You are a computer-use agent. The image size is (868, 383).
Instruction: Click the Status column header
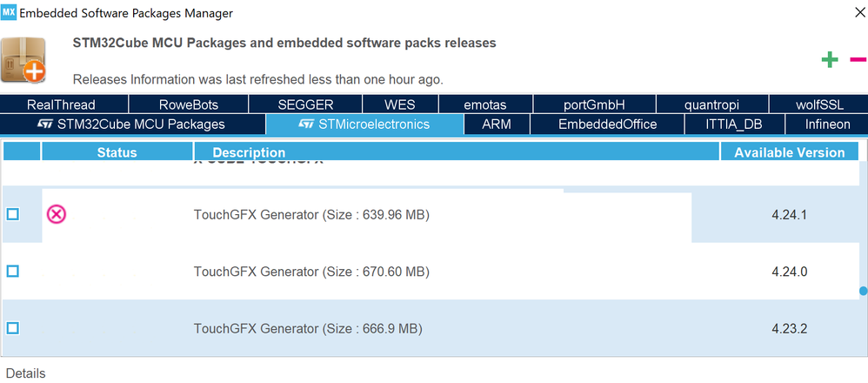click(x=117, y=151)
